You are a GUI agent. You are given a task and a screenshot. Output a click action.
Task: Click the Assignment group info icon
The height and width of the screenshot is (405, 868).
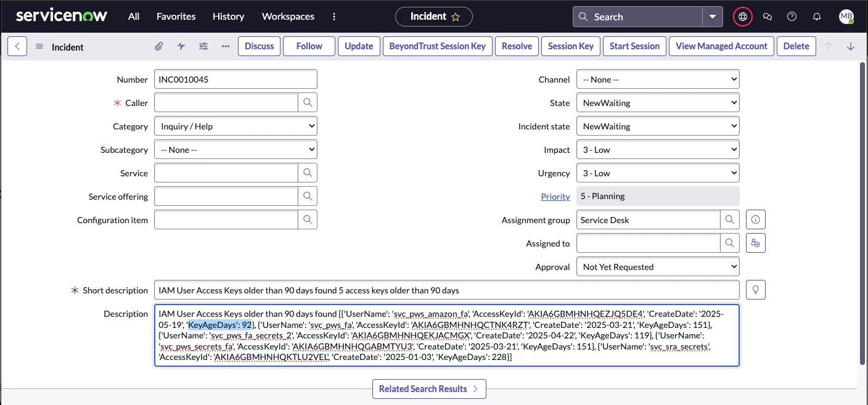click(756, 219)
